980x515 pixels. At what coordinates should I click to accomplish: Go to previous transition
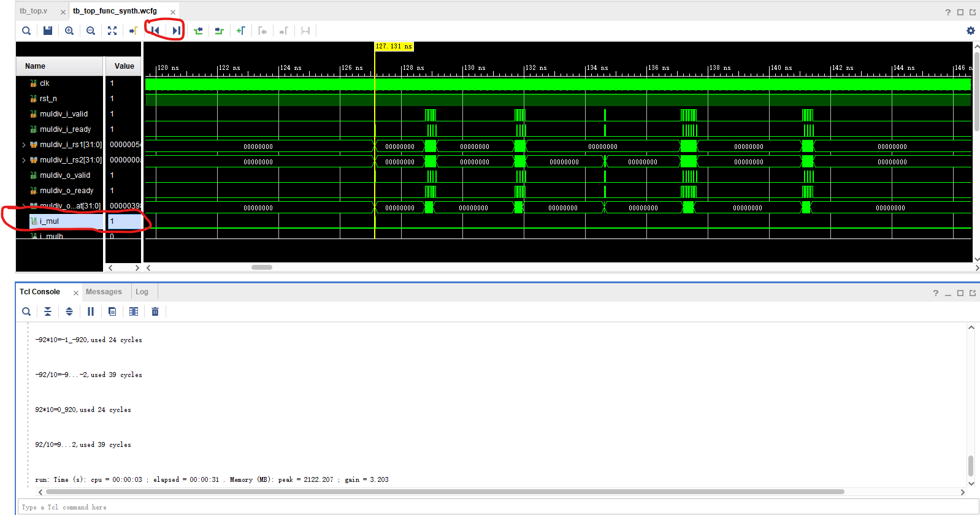coord(198,31)
